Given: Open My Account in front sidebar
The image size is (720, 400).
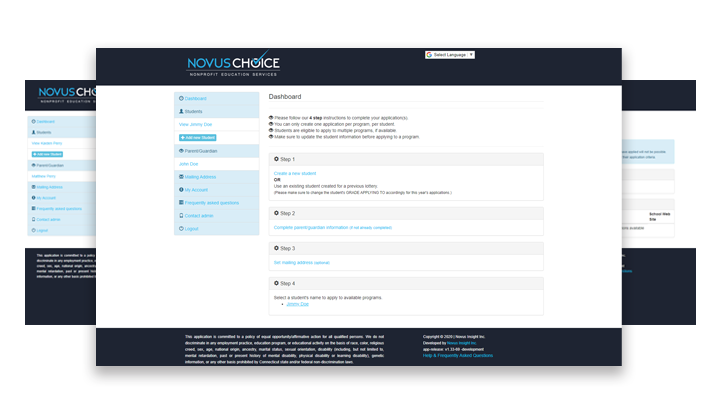Looking at the screenshot, I should point(216,190).
